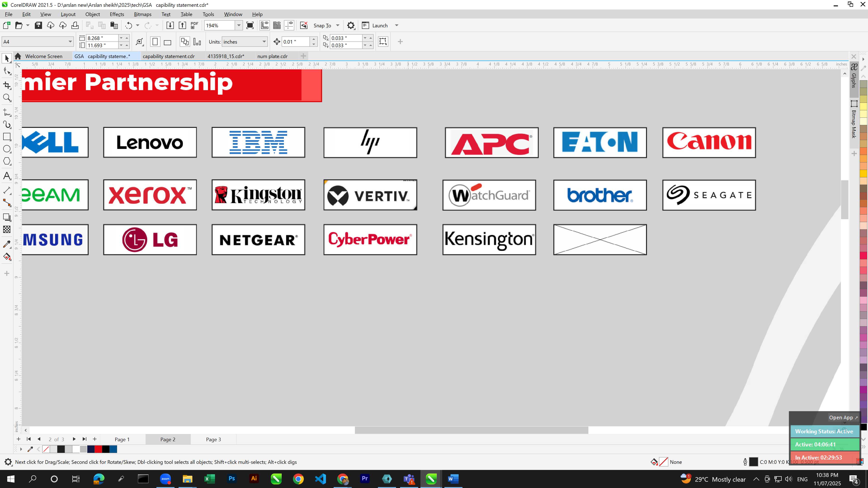Add a page after the last

coord(95,439)
